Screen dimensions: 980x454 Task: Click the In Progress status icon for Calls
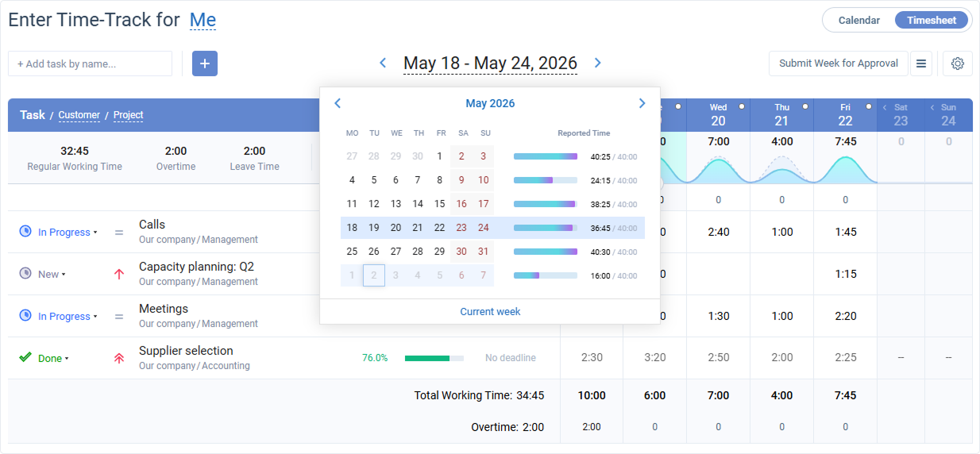25,232
